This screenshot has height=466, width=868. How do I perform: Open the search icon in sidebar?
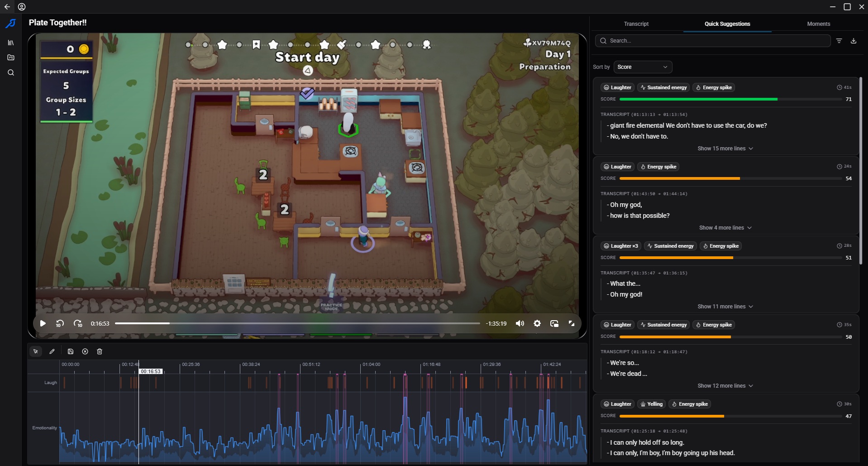point(11,72)
